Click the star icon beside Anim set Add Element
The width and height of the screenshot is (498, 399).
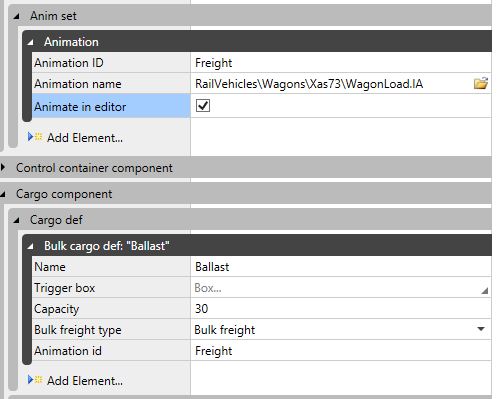pyautogui.click(x=39, y=137)
